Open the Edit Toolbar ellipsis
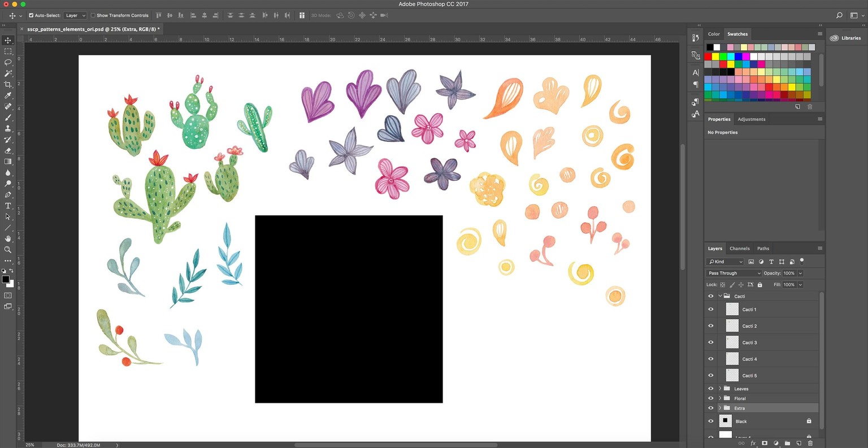Screen dimensions: 868x448 (x=8, y=260)
